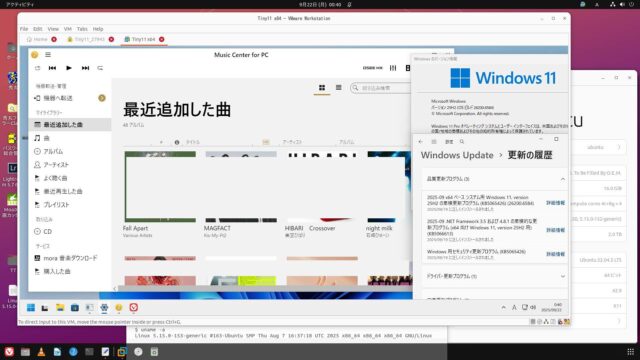
Task: Toggle shuffle playback in Music Center
Action: click(38, 68)
